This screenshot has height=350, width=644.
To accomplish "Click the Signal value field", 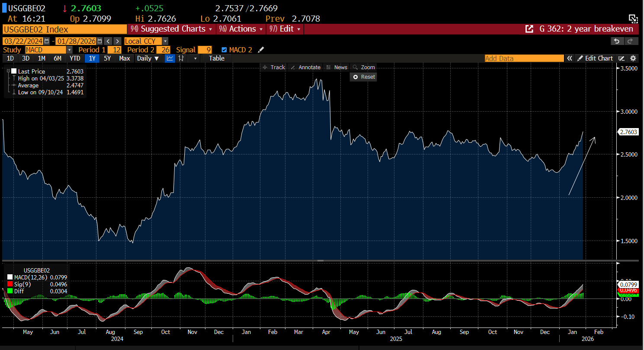I will 205,50.
